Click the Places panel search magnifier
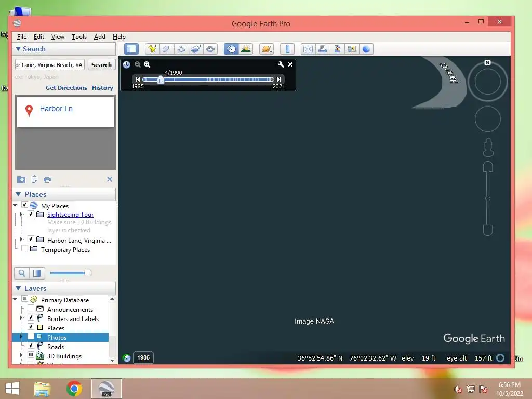This screenshot has width=532, height=399. point(22,273)
